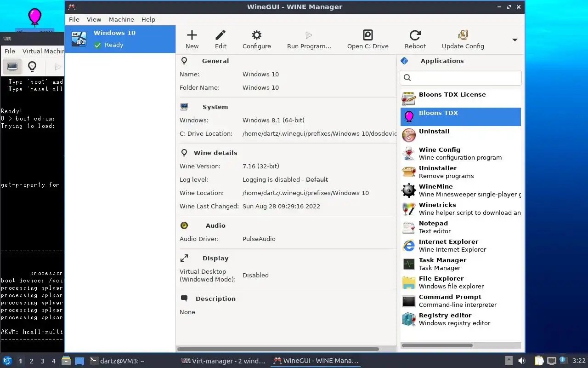Screen dimensions: 588x368
Task: Open the Uninstaller remove programs entry
Action: tap(461, 172)
